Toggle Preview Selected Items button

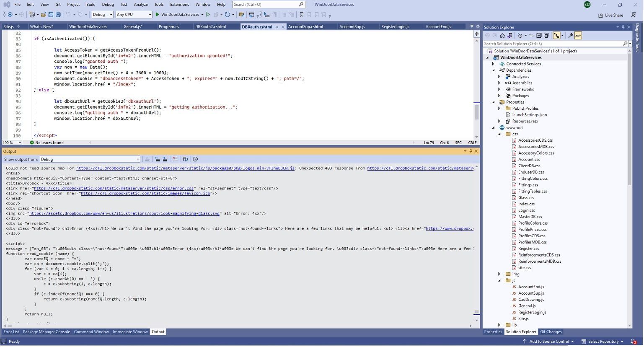point(578,36)
